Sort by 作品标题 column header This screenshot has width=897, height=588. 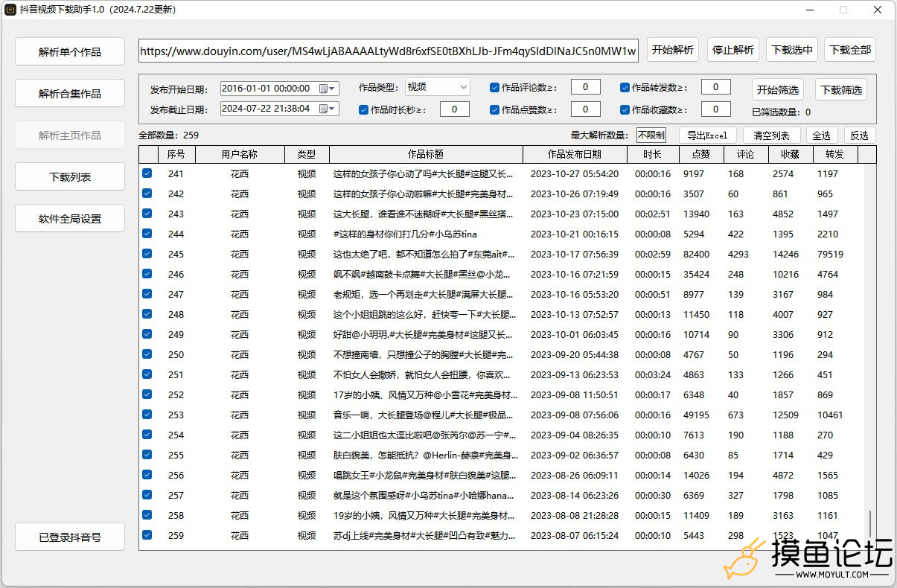(426, 154)
